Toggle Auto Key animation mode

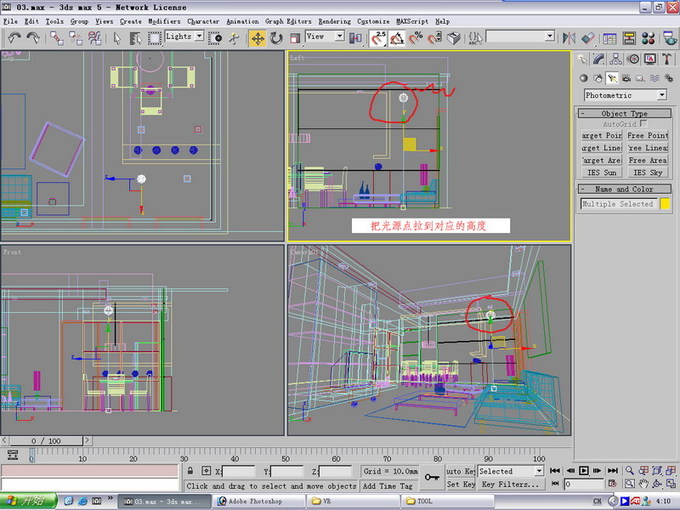pyautogui.click(x=460, y=470)
